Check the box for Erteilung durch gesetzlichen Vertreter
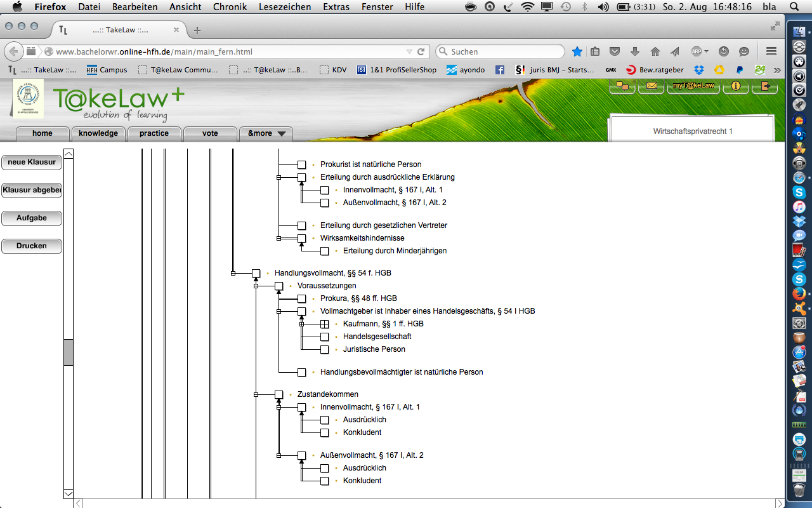The height and width of the screenshot is (508, 812). [302, 226]
